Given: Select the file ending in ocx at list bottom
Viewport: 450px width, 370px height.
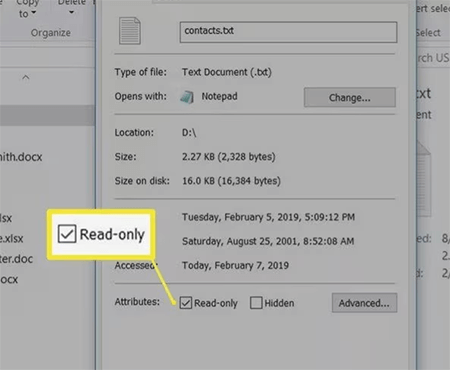Looking at the screenshot, I should pyautogui.click(x=9, y=279).
